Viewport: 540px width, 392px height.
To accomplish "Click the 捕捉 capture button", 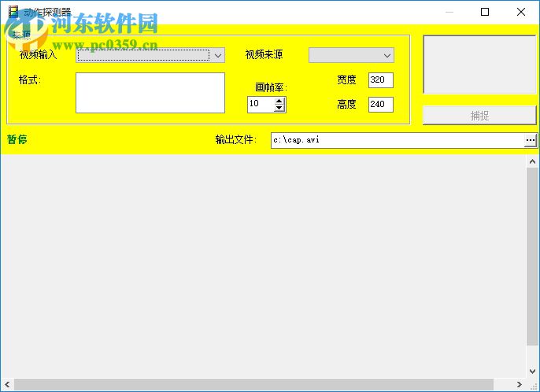I will coord(479,116).
